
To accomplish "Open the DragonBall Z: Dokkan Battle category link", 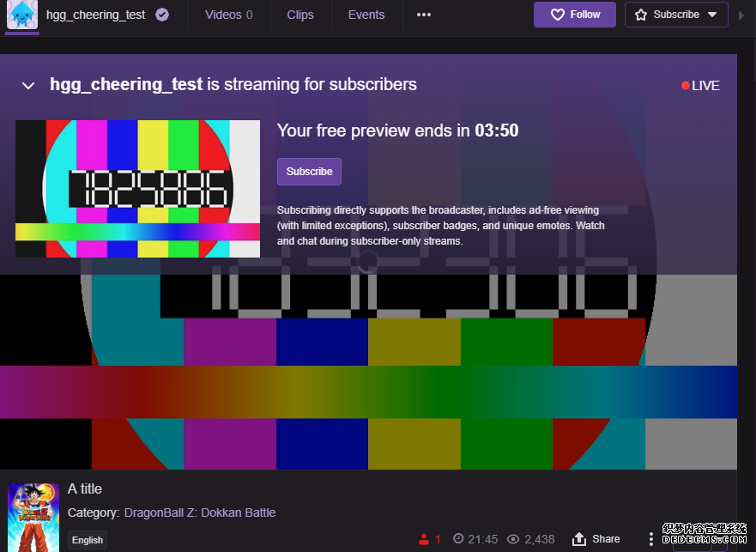I will pos(200,513).
